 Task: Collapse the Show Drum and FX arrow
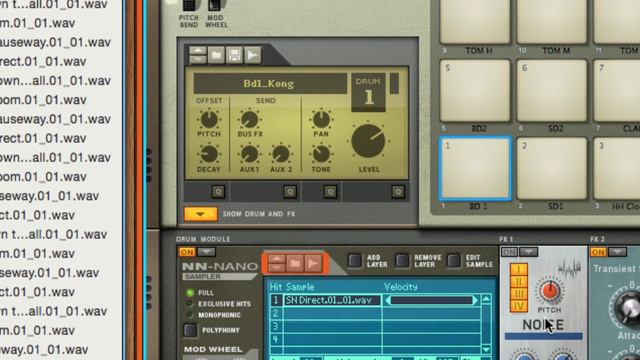(x=200, y=214)
